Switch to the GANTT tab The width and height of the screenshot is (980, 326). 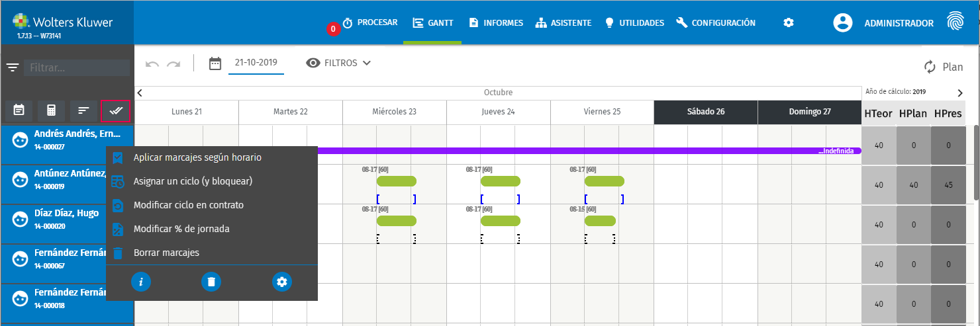[432, 22]
